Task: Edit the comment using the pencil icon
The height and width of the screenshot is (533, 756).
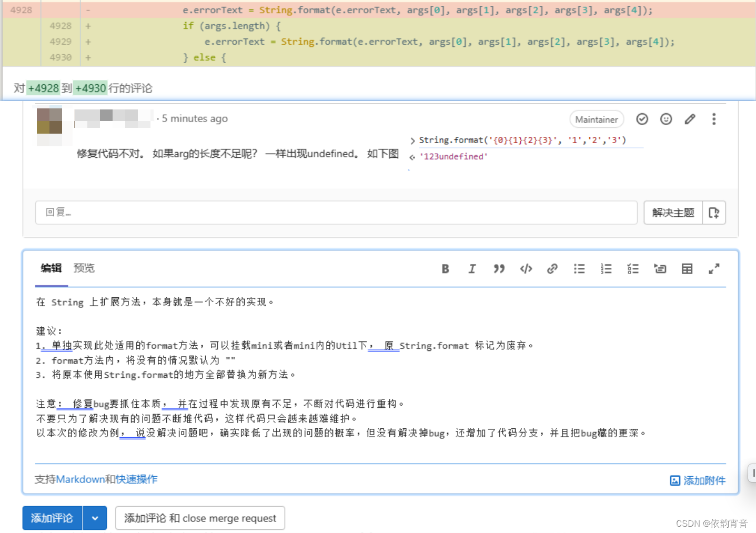Action: (x=690, y=119)
